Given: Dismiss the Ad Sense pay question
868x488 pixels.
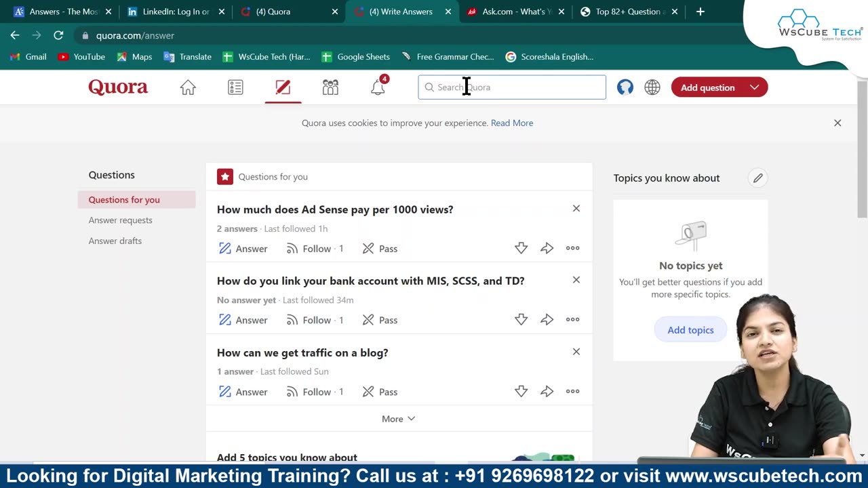Looking at the screenshot, I should click(x=576, y=209).
